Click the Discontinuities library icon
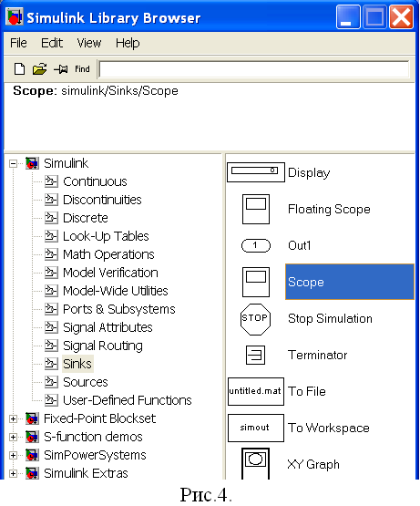This screenshot has width=420, height=506. [51, 200]
